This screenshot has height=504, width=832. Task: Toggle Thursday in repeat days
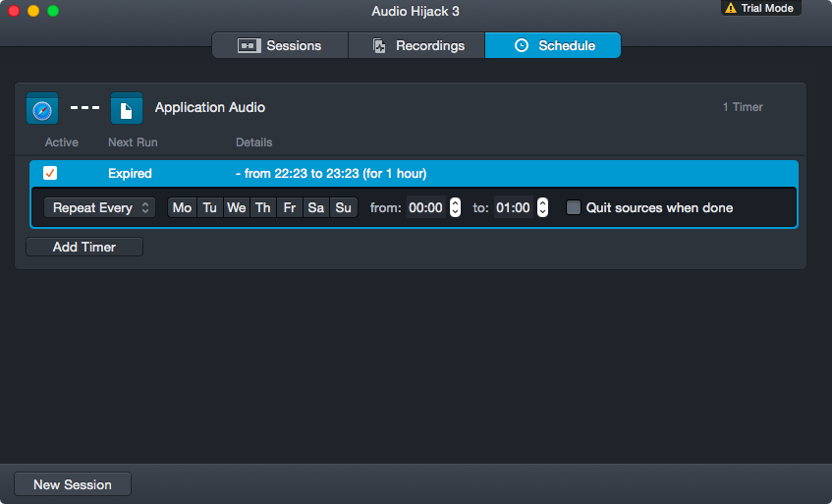(262, 207)
